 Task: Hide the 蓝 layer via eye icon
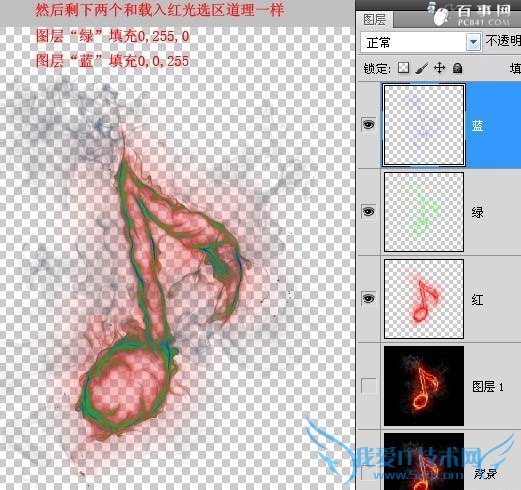click(368, 125)
